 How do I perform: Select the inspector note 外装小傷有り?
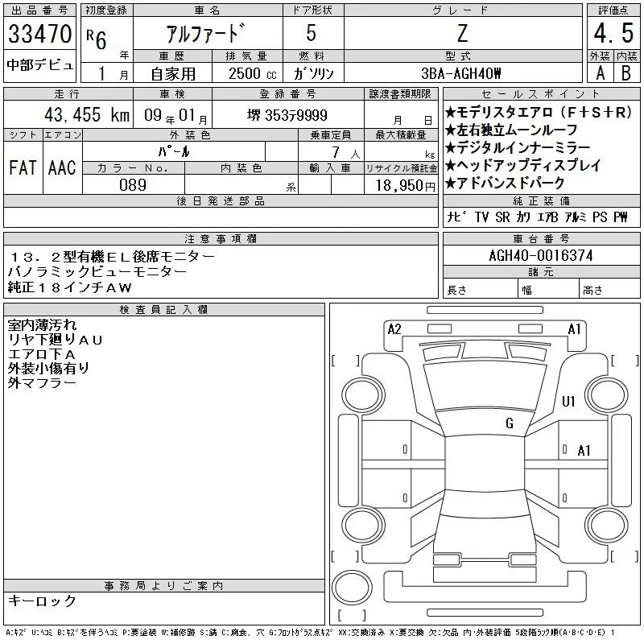click(x=48, y=369)
